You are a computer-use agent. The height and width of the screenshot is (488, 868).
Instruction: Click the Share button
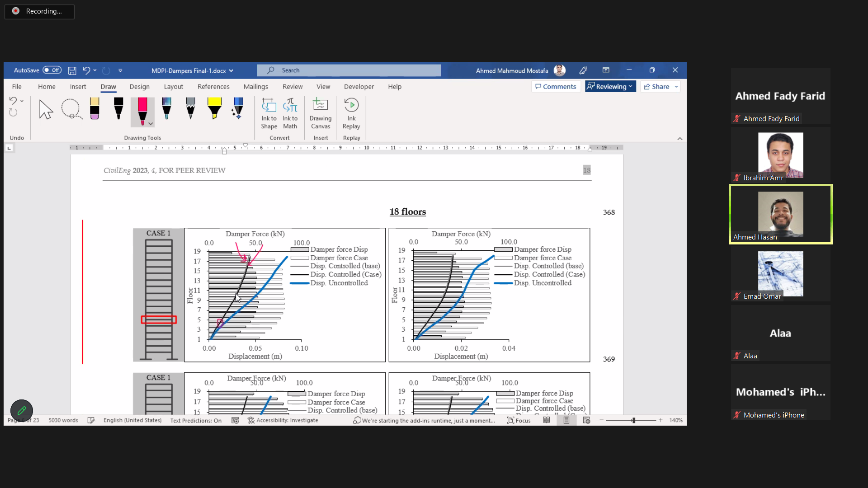(657, 87)
